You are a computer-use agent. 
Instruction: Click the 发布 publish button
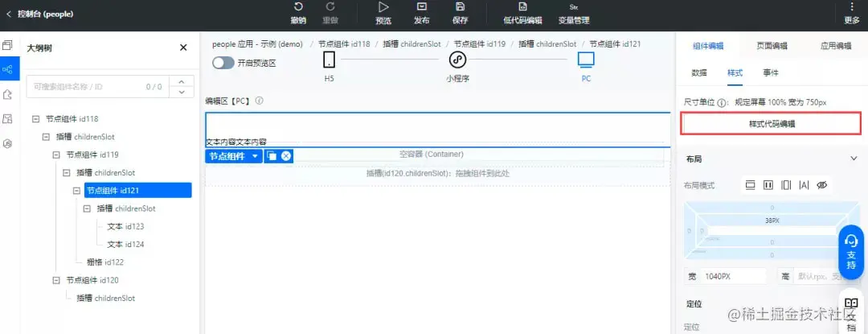(422, 14)
